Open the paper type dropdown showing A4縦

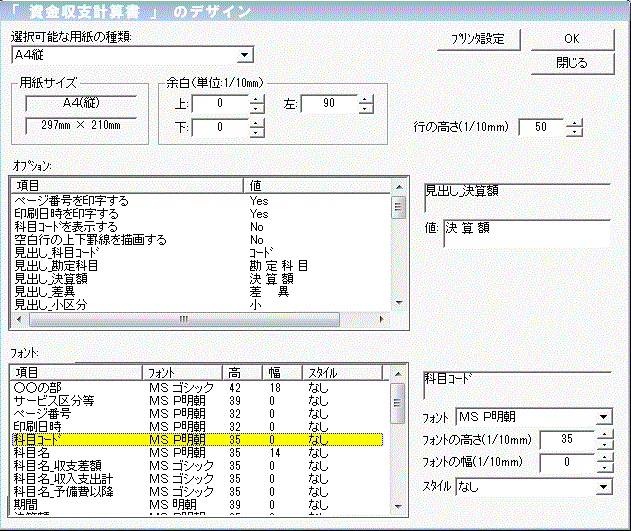[245, 55]
